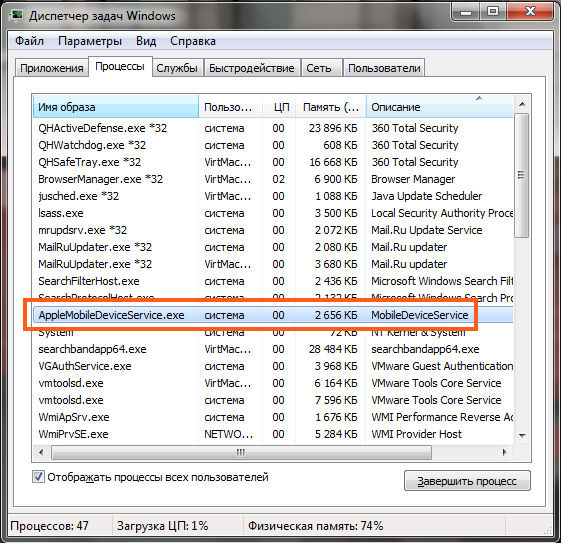Select the WmiApSrv.exe process
The width and height of the screenshot is (561, 543).
273,417
